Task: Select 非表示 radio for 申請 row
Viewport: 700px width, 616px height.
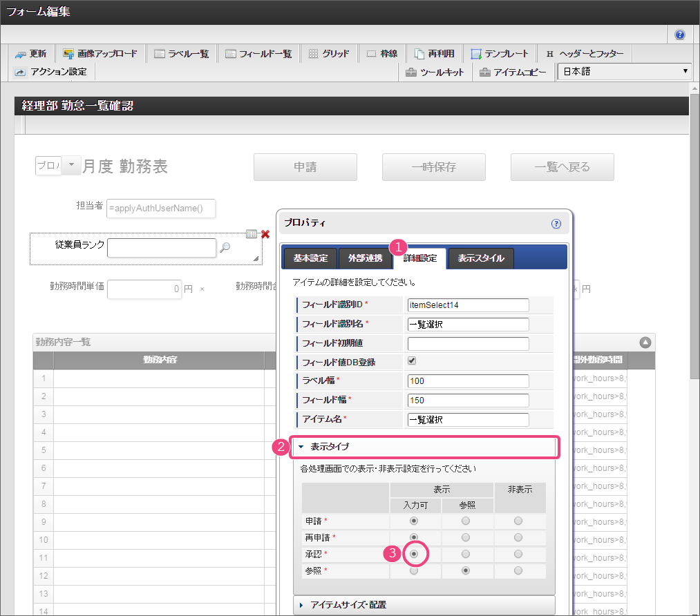Action: point(518,521)
